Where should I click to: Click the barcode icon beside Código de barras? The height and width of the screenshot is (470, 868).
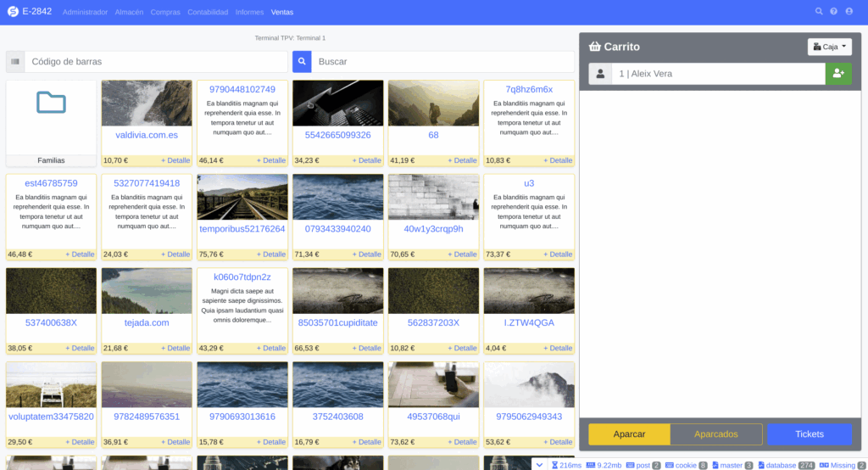coord(15,62)
